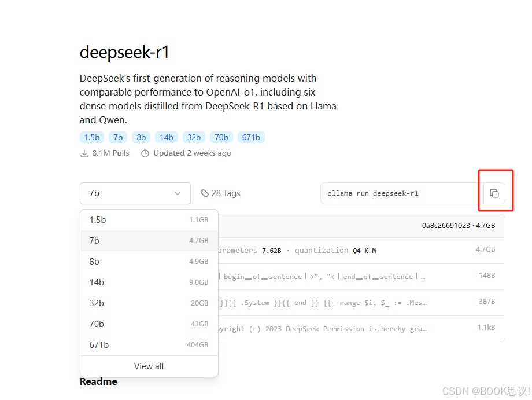Choose 671b 404GB in dropdown list

(x=149, y=345)
